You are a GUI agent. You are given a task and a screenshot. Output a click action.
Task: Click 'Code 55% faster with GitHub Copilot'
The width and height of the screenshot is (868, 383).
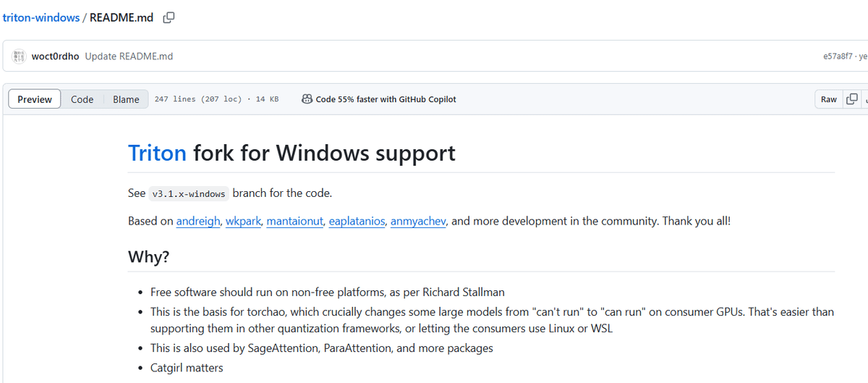pyautogui.click(x=386, y=99)
